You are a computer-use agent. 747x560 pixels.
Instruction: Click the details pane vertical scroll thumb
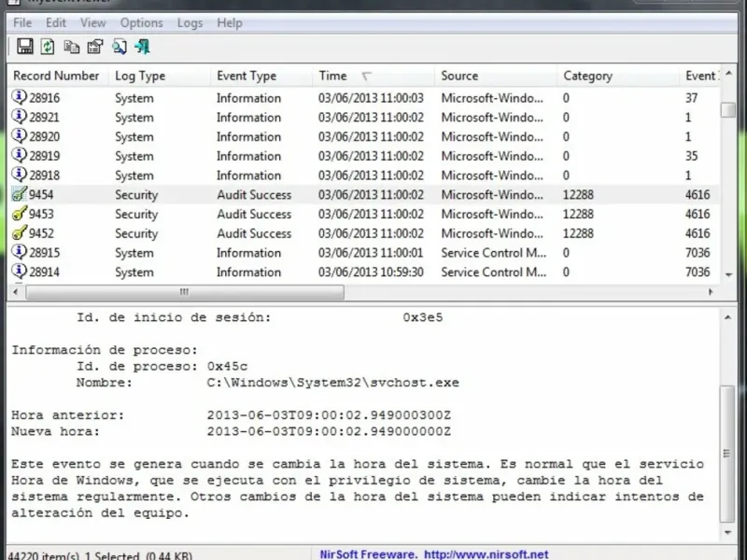click(727, 454)
